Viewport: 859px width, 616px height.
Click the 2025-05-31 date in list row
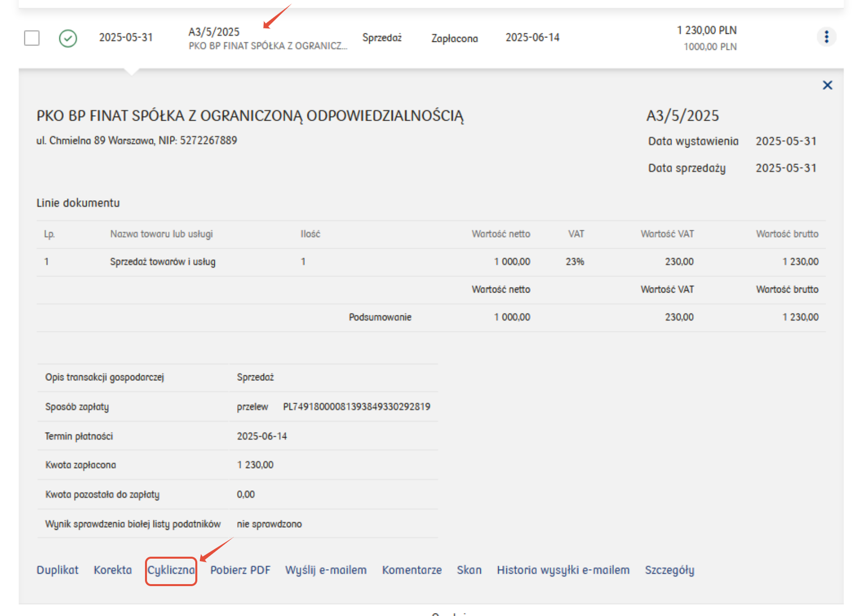[x=126, y=37]
